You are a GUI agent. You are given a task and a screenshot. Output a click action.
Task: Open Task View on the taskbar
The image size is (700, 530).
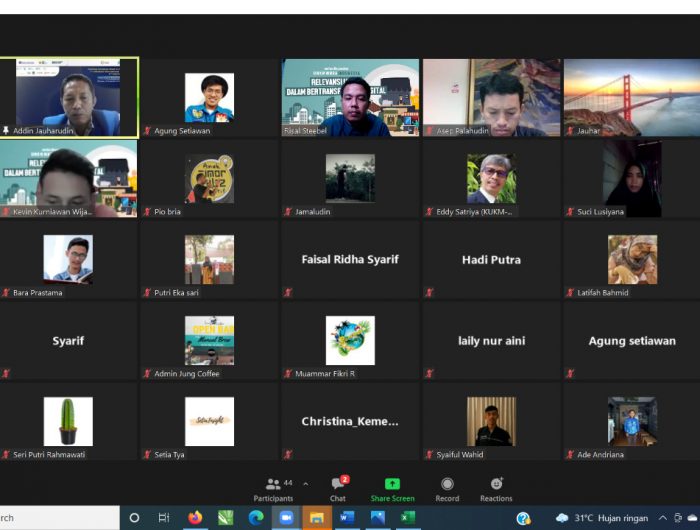point(164,517)
